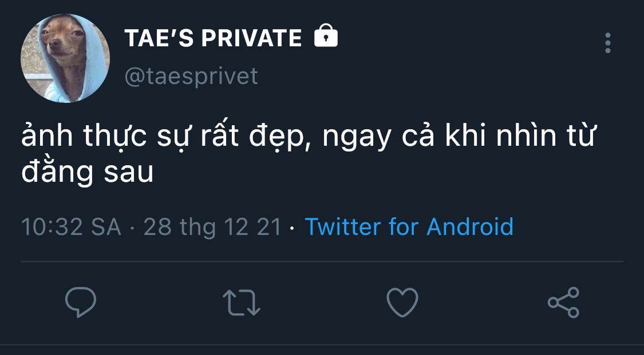The height and width of the screenshot is (355, 644).
Task: Share the tweet via the share icon
Action: pos(563,302)
